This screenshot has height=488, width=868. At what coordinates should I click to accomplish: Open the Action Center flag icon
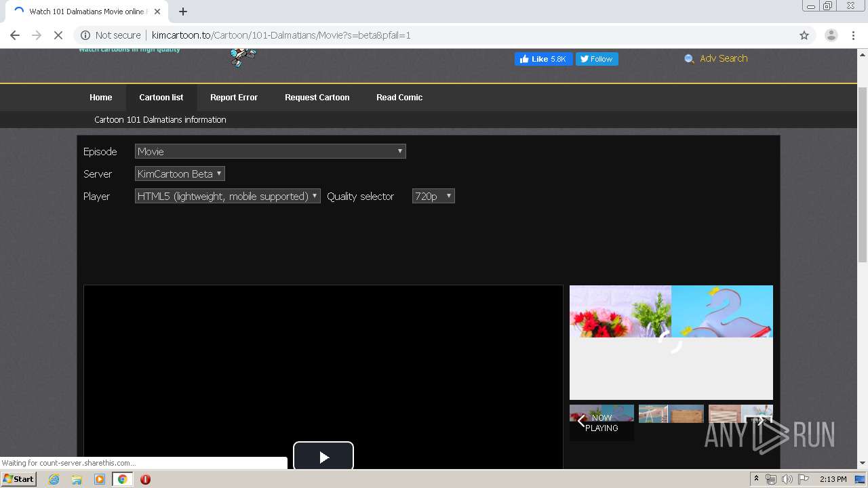tap(804, 479)
